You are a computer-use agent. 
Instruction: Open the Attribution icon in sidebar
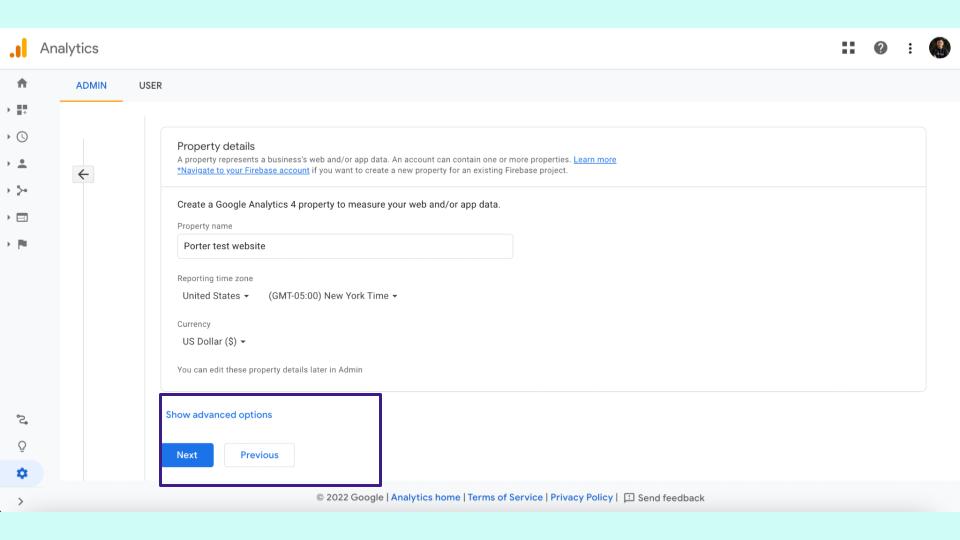[22, 419]
